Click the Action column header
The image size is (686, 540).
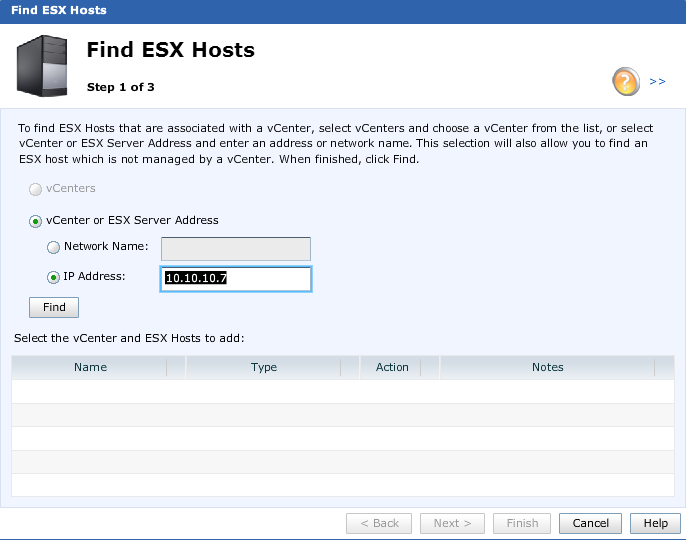[x=392, y=367]
